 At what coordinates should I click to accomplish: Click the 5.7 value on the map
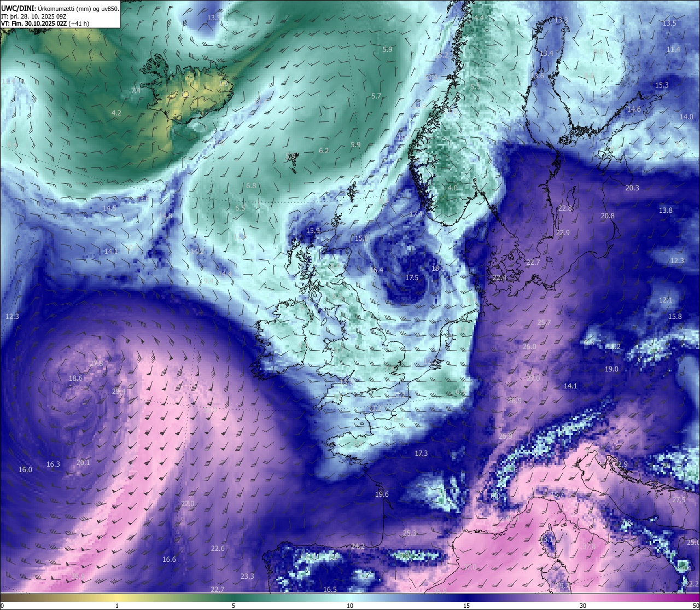(x=376, y=96)
